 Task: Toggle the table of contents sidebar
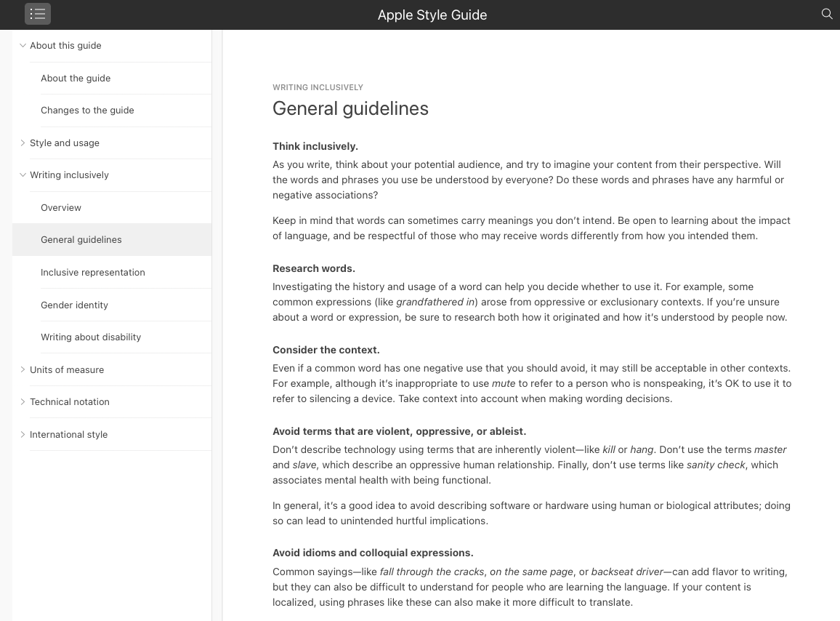[38, 14]
